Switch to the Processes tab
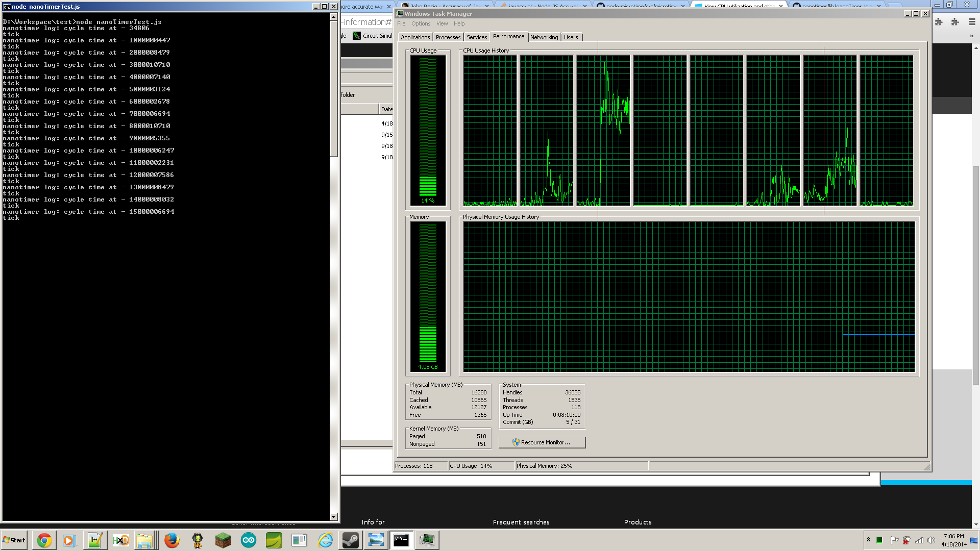The image size is (980, 551). click(448, 37)
